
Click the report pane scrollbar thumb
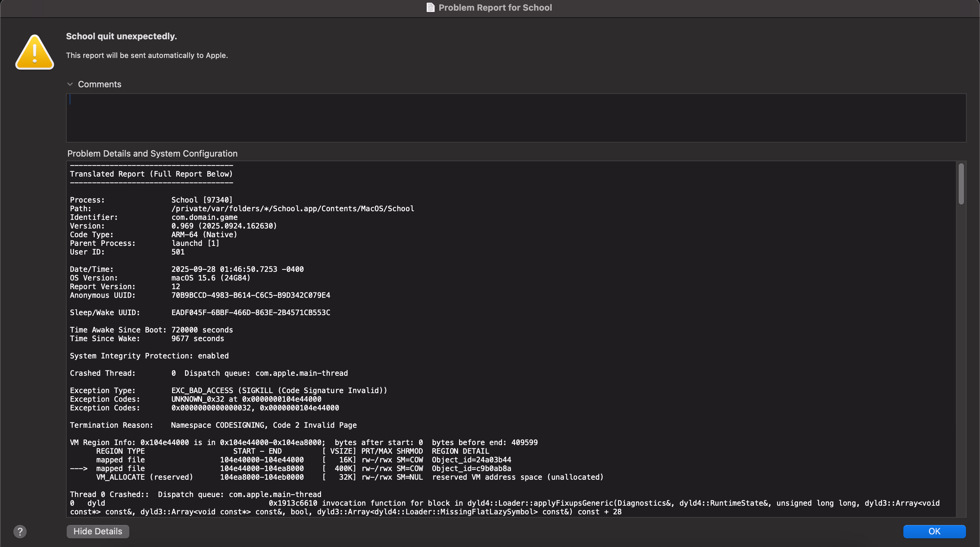tap(961, 184)
